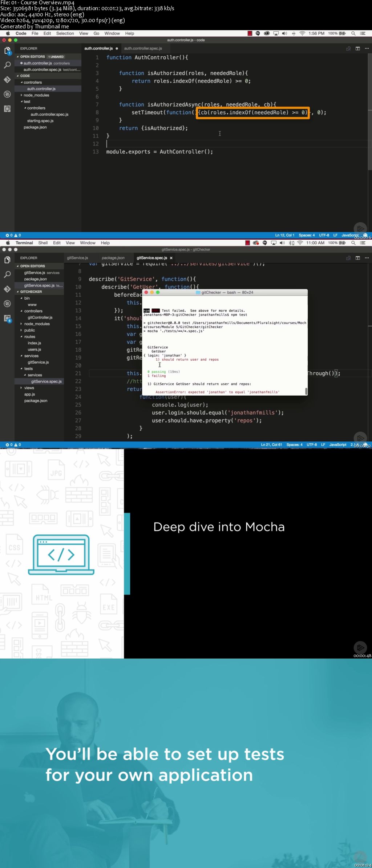This screenshot has width=372, height=868.
Task: Click the feedback smiley in auth.controller.js status bar
Action: point(365,235)
